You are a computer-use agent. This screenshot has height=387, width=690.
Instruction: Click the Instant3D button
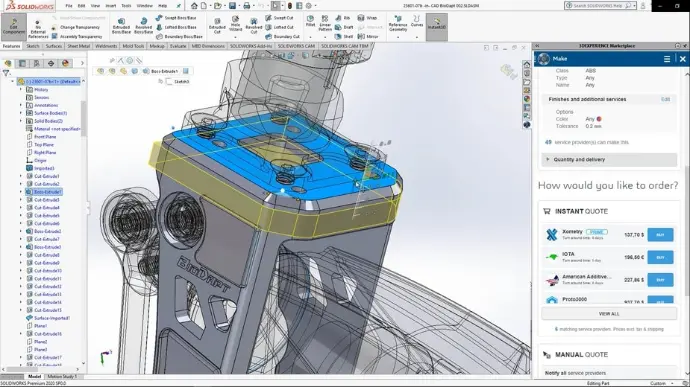tap(437, 23)
